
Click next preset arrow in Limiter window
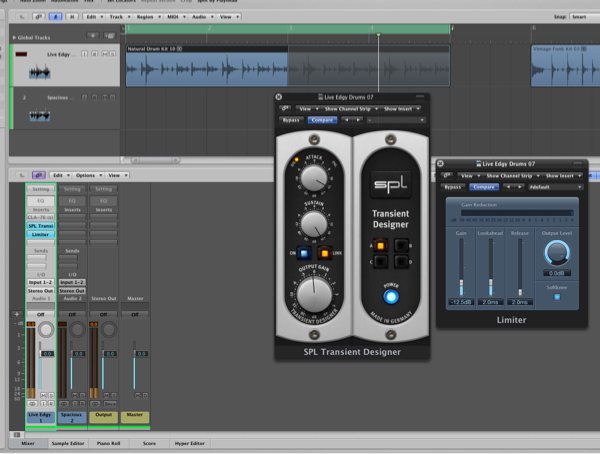coord(519,187)
